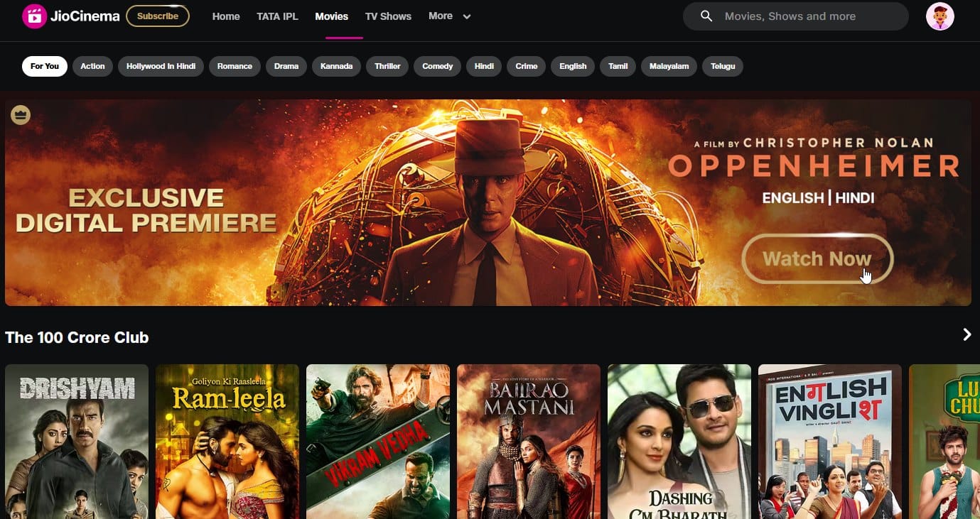980x519 pixels.
Task: Select the Kannada language chip
Action: click(x=337, y=66)
